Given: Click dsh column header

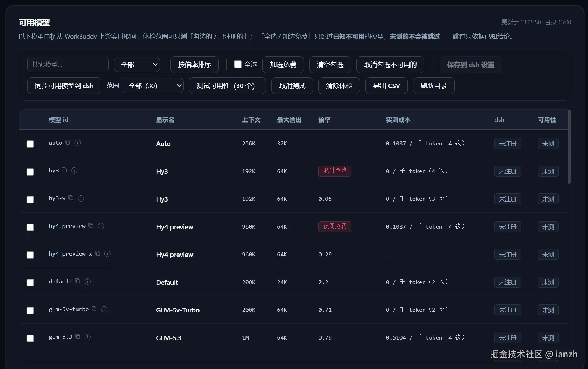Looking at the screenshot, I should pyautogui.click(x=499, y=120).
